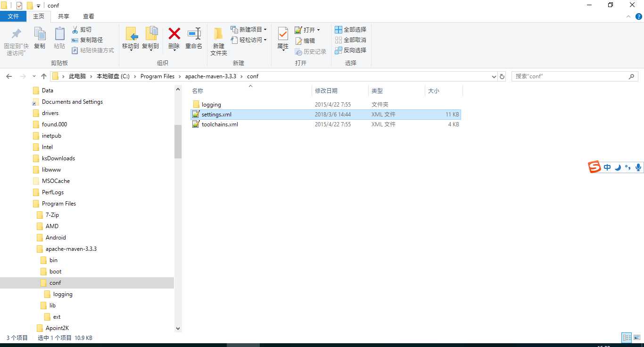Switch to the Share (共享) ribbon tab
The height and width of the screenshot is (347, 644).
(x=64, y=17)
